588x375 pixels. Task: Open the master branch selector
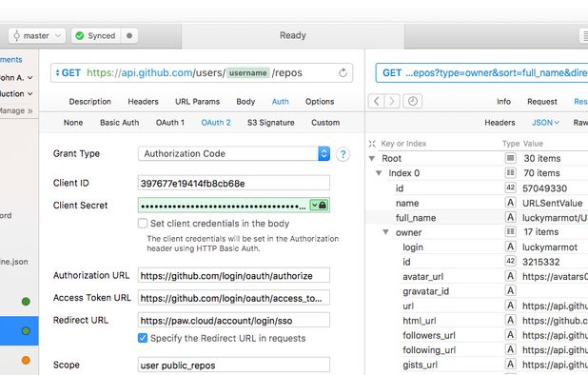tap(36, 35)
